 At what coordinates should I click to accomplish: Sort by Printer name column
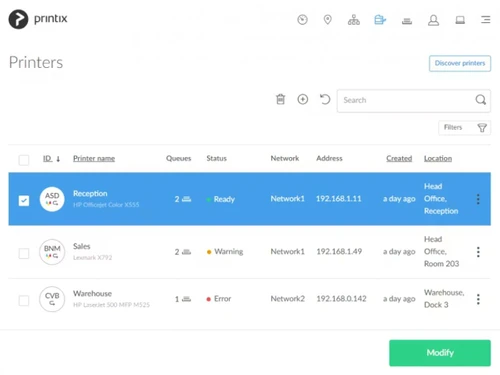[x=94, y=158]
